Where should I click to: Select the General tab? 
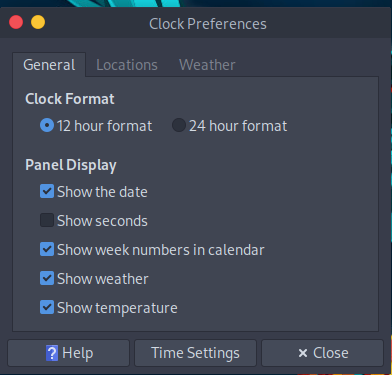[49, 65]
